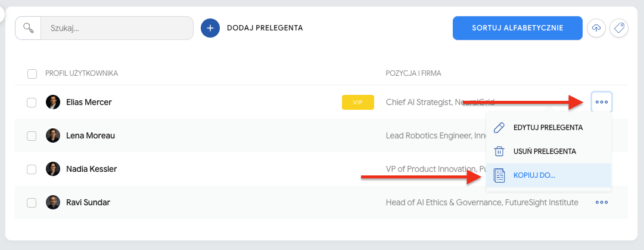Open three-dots menu for Elias Mercer

click(602, 102)
